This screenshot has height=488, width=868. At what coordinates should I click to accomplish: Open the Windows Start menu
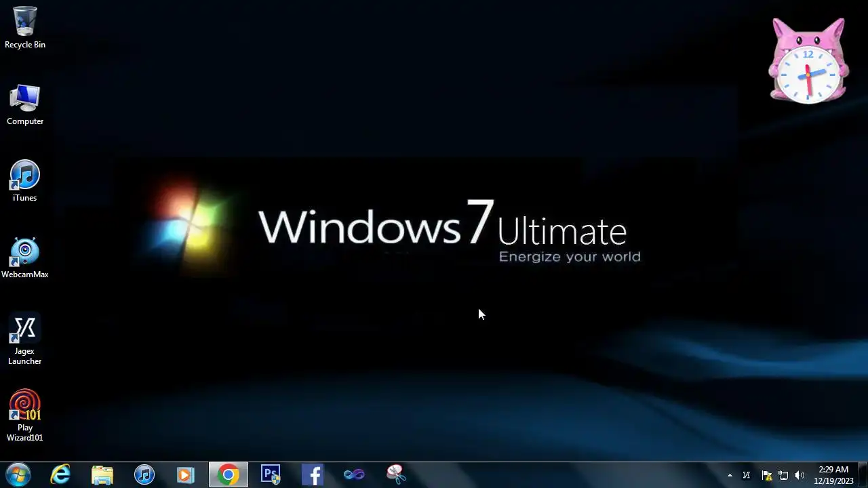18,474
